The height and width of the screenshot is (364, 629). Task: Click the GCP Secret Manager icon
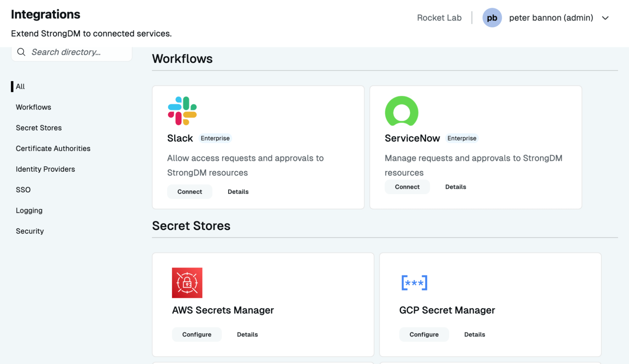coord(414,282)
